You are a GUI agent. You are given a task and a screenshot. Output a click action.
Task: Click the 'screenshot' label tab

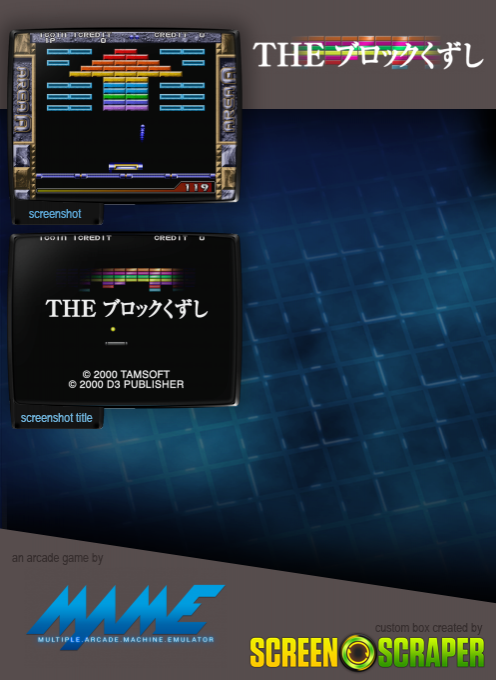(x=55, y=214)
